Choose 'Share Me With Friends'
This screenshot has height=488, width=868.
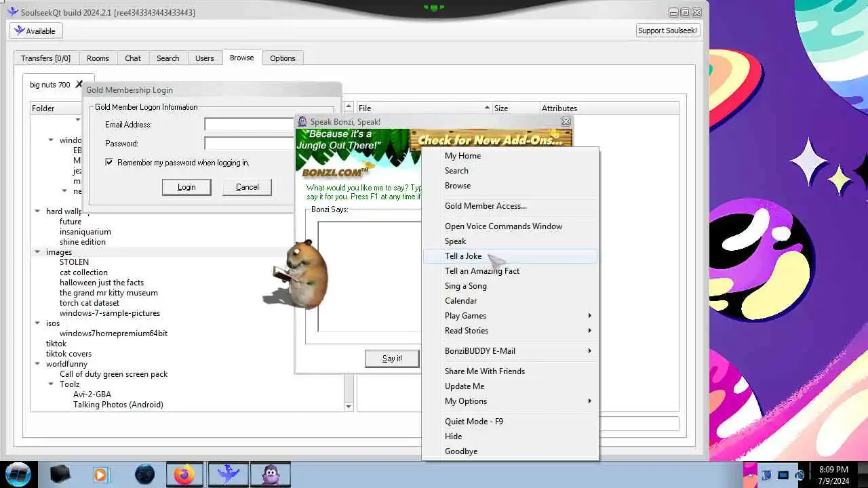[510, 371]
